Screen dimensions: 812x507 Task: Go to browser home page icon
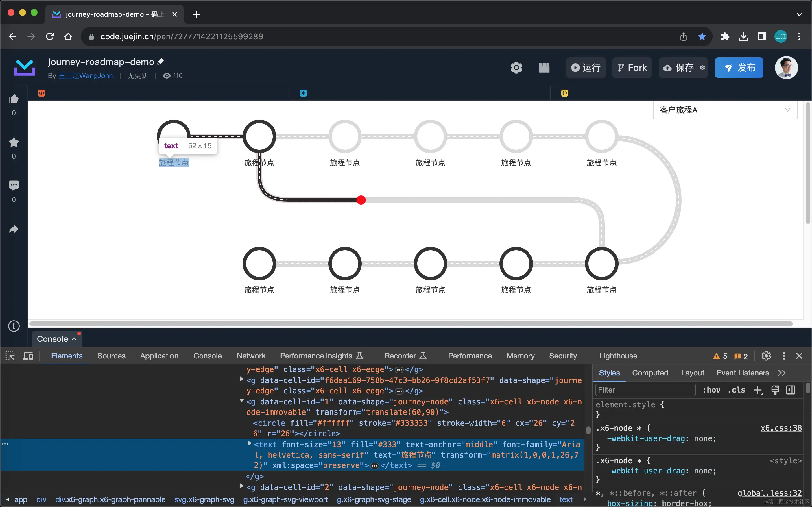[x=68, y=36]
